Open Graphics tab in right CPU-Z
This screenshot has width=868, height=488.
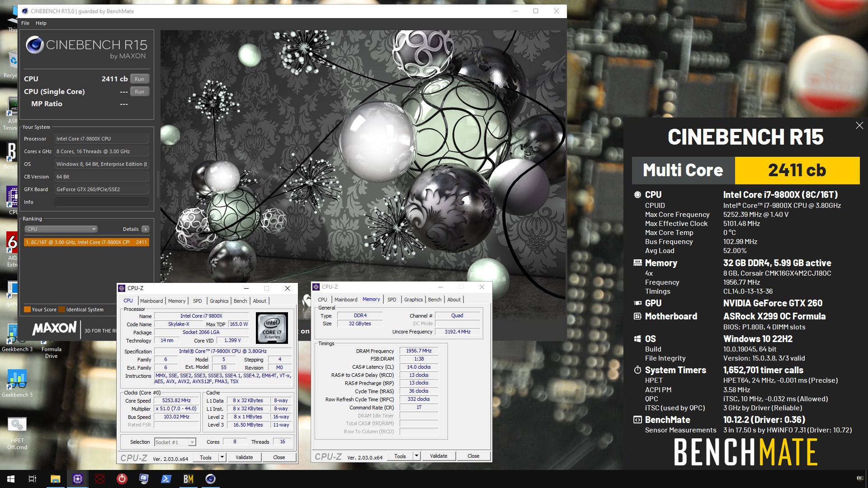[x=414, y=300]
